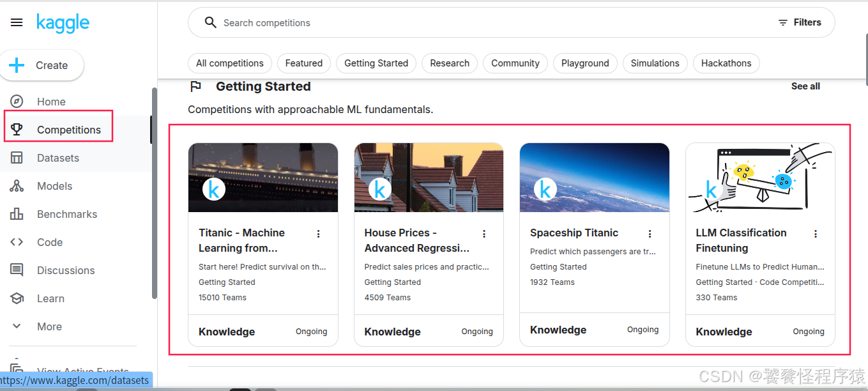Open LLM Classification card three-dot menu
The image size is (868, 391).
click(x=816, y=234)
